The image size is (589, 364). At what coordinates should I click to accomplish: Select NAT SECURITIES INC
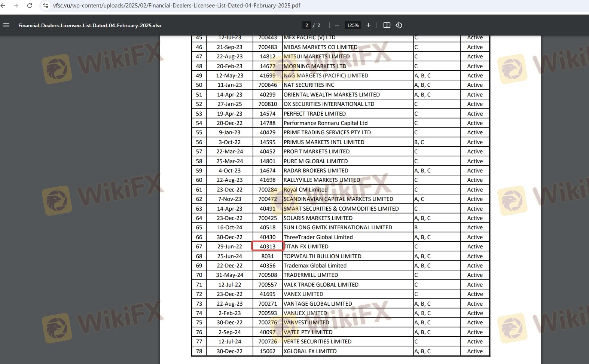point(309,85)
